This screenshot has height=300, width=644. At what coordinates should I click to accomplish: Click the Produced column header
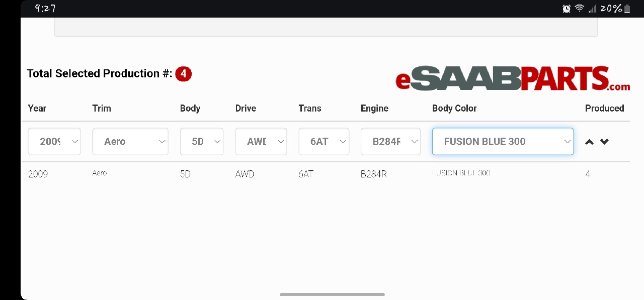coord(604,108)
